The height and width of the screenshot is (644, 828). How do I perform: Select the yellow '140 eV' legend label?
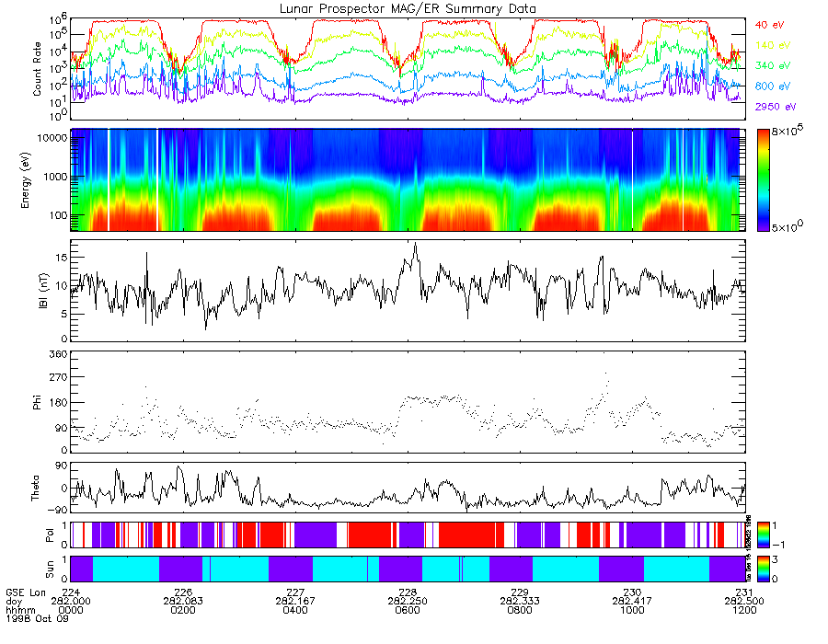tap(773, 45)
